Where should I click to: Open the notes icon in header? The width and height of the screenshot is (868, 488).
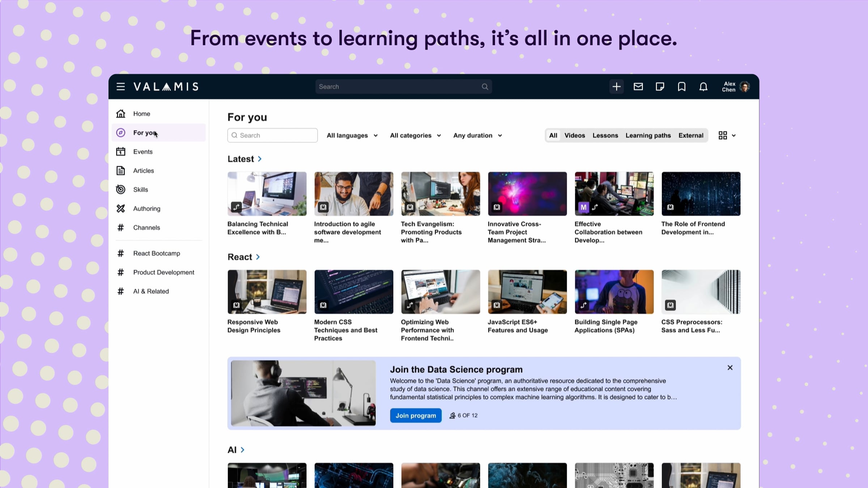click(x=660, y=87)
